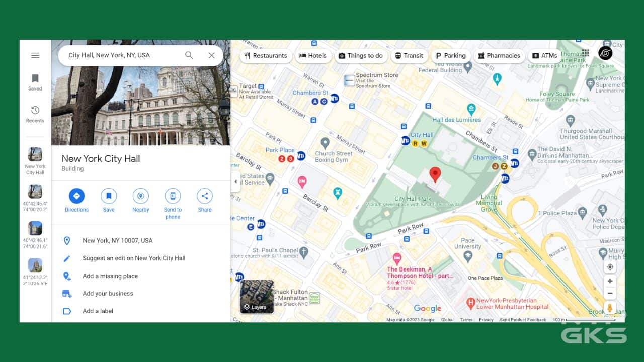Get Directions to New York City Hall
The width and height of the screenshot is (644, 362).
point(76,196)
